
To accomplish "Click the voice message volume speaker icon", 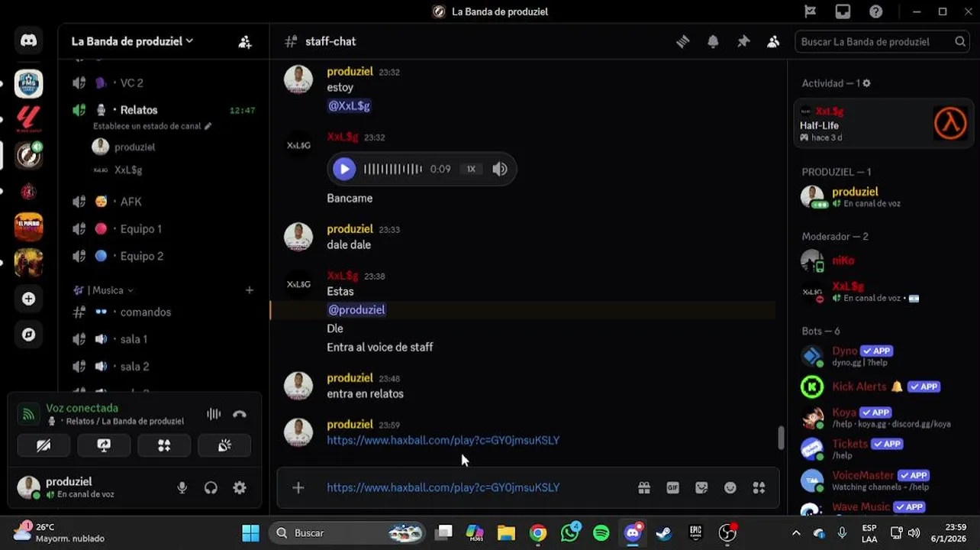I will tap(500, 169).
